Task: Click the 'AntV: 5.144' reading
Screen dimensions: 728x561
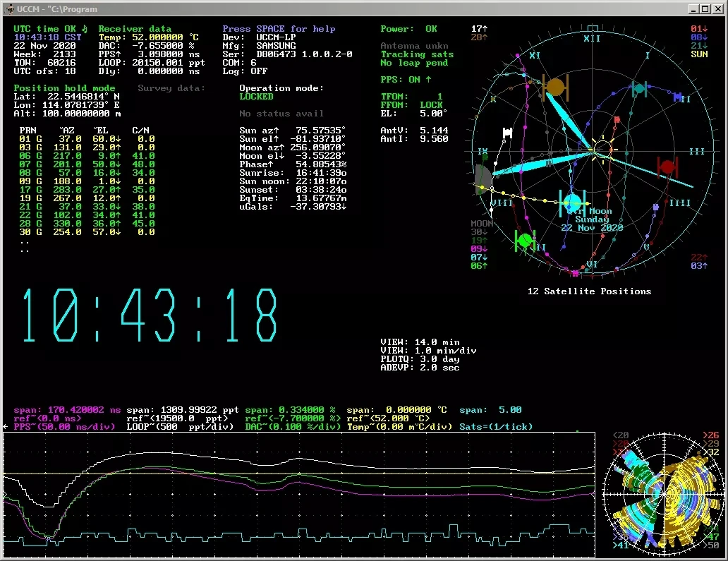Action: [414, 131]
